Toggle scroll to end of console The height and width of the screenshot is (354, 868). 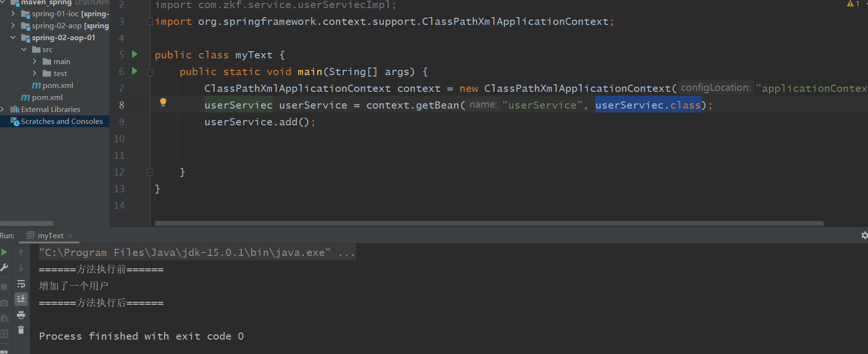click(x=21, y=299)
